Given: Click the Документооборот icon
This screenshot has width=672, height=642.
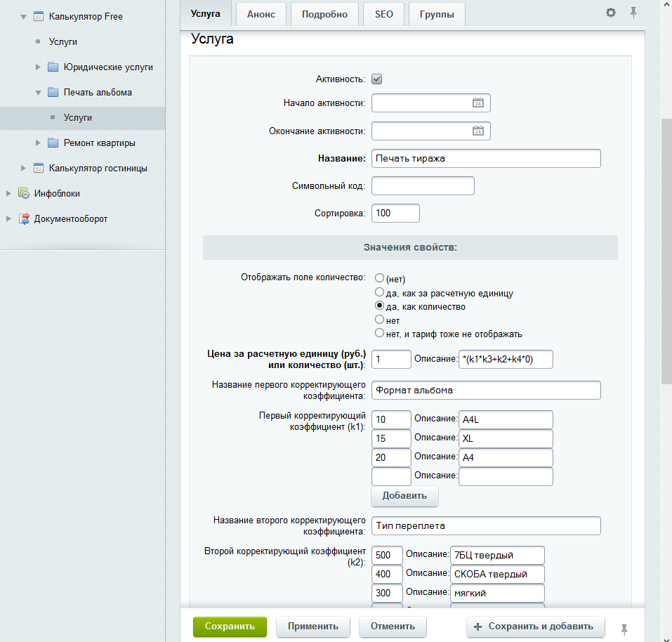Looking at the screenshot, I should point(24,218).
